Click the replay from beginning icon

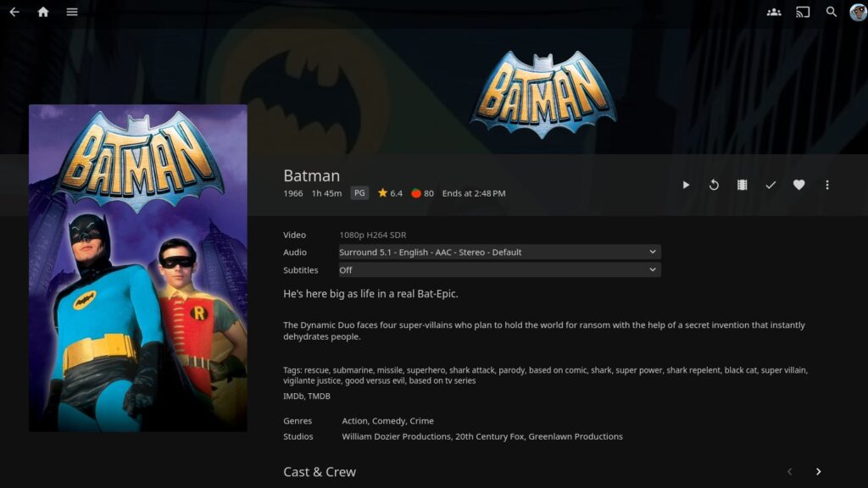point(714,185)
